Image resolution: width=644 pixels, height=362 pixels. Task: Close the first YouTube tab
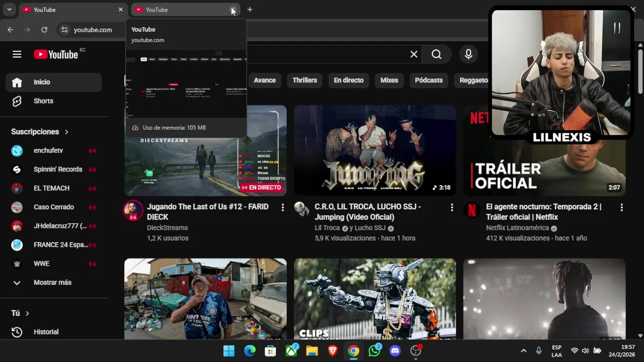(x=120, y=10)
